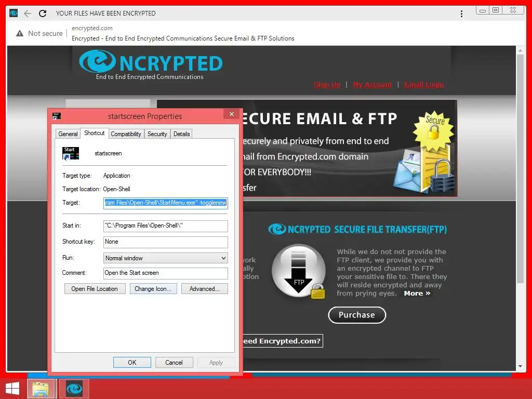
Task: Click the page vertical scrollbar thumb
Action: [x=520, y=168]
